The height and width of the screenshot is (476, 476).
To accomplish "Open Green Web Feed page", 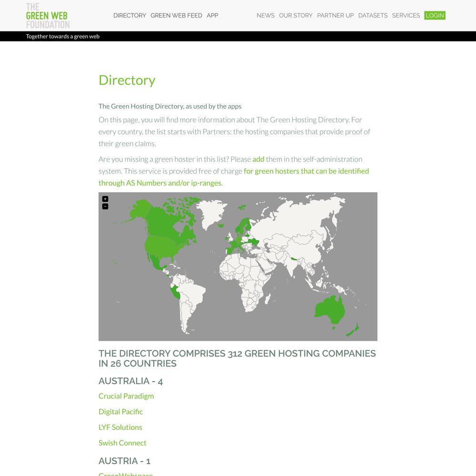I will (x=177, y=16).
